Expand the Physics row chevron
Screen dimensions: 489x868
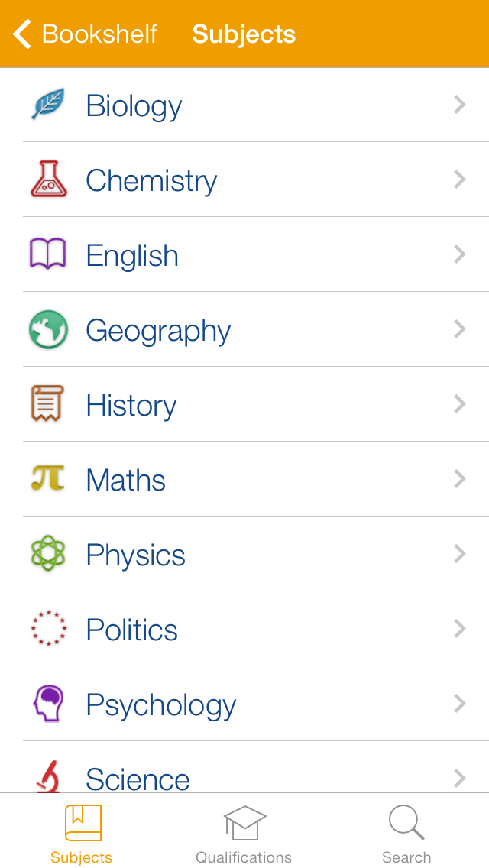(459, 554)
